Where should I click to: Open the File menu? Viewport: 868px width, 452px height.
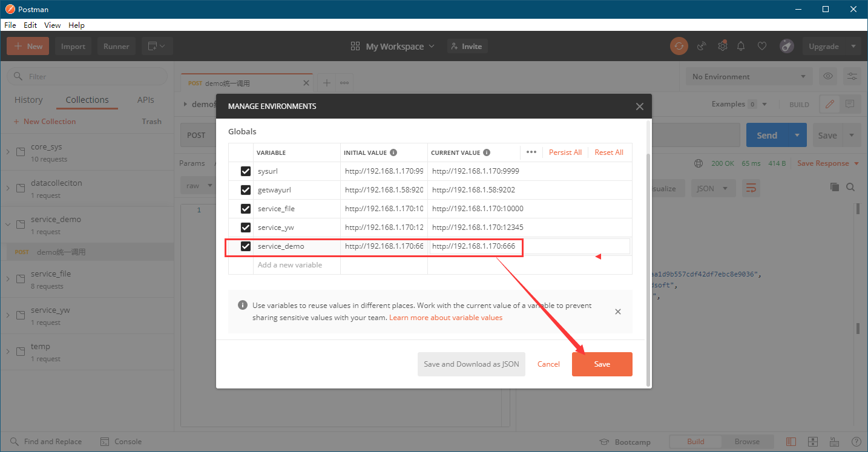(10, 25)
